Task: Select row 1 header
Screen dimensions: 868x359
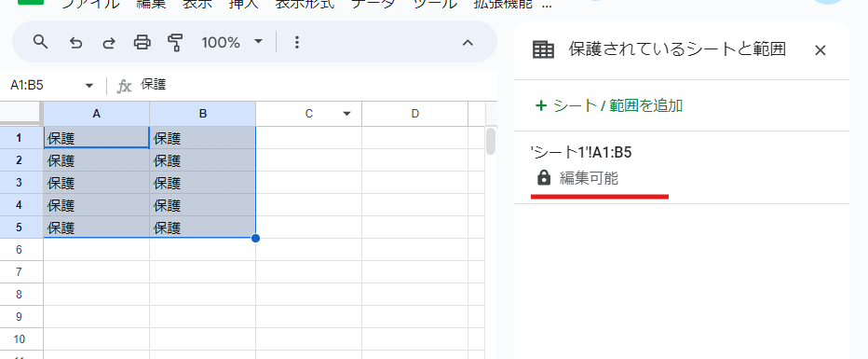Action: point(19,138)
